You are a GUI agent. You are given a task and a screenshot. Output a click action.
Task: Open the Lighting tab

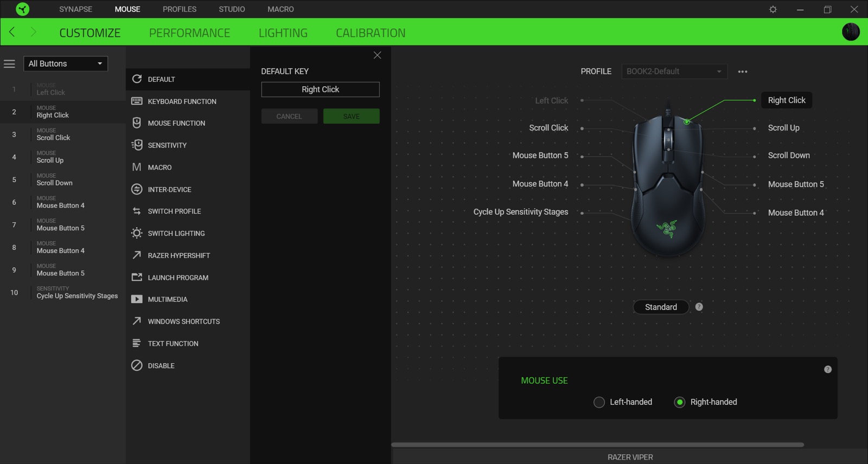(283, 33)
